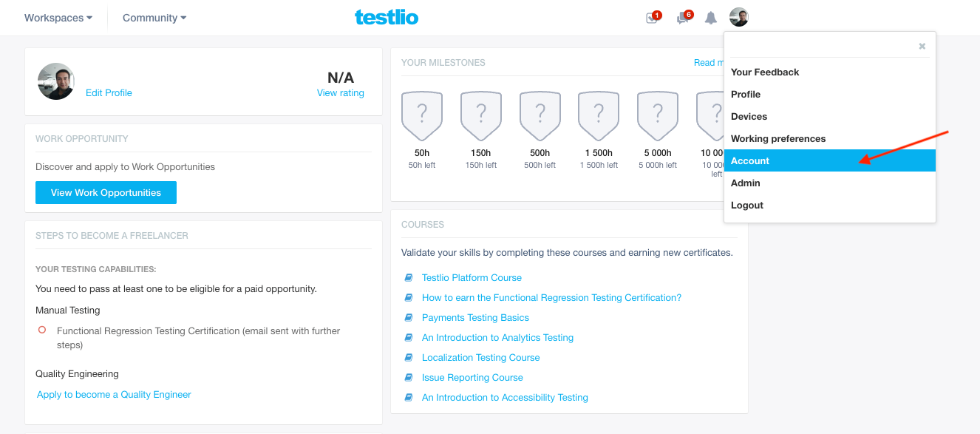Click book icon beside Functional Regression Certification link

pyautogui.click(x=408, y=297)
